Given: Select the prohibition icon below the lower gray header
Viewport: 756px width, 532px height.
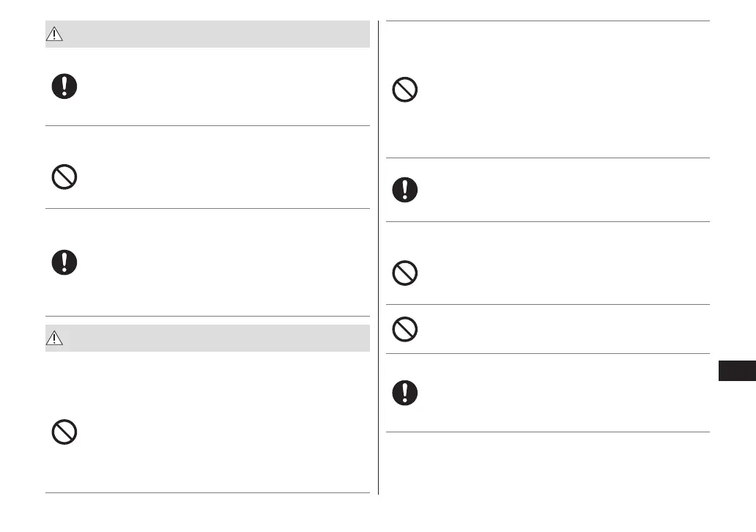Looking at the screenshot, I should (x=64, y=432).
